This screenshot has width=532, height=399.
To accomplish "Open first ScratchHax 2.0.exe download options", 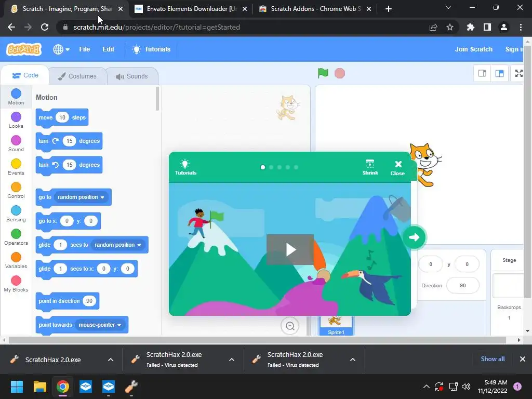I will tap(111, 360).
